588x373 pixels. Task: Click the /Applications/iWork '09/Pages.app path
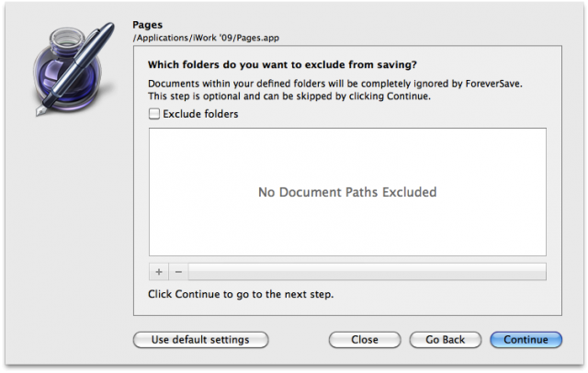(206, 38)
